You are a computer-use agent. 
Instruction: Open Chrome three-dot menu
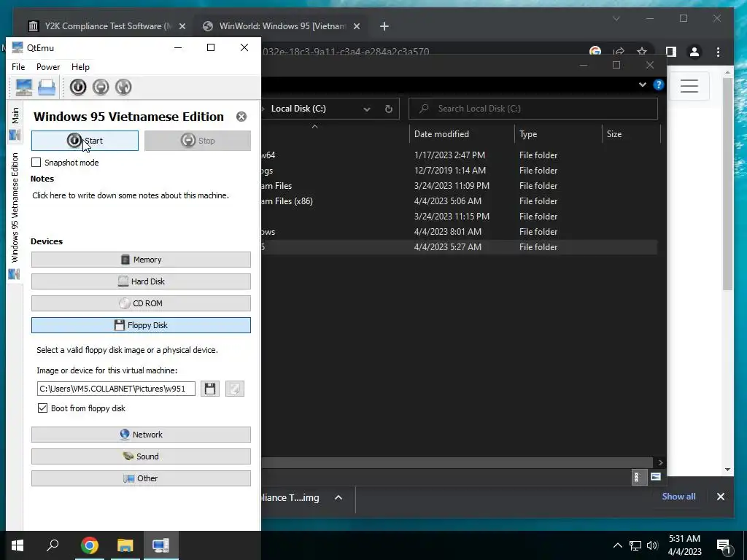pos(718,52)
